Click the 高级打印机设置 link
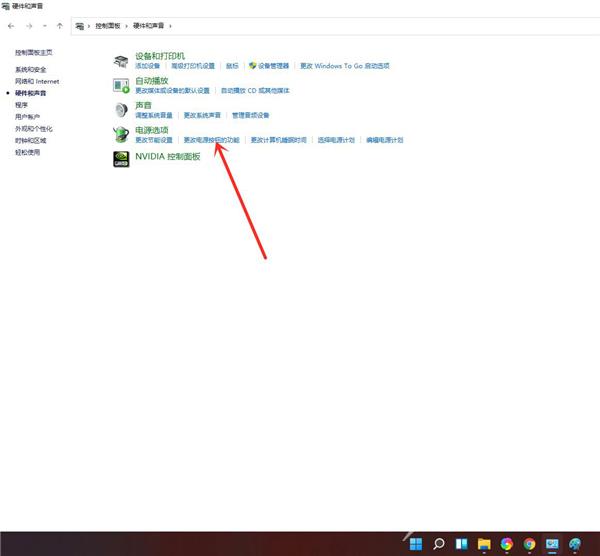600x556 pixels. [193, 66]
